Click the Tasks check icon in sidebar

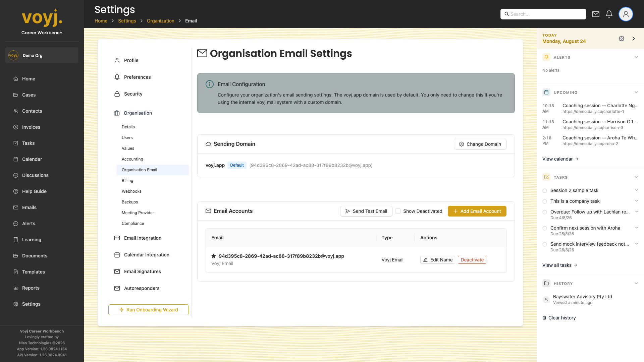[x=16, y=143]
